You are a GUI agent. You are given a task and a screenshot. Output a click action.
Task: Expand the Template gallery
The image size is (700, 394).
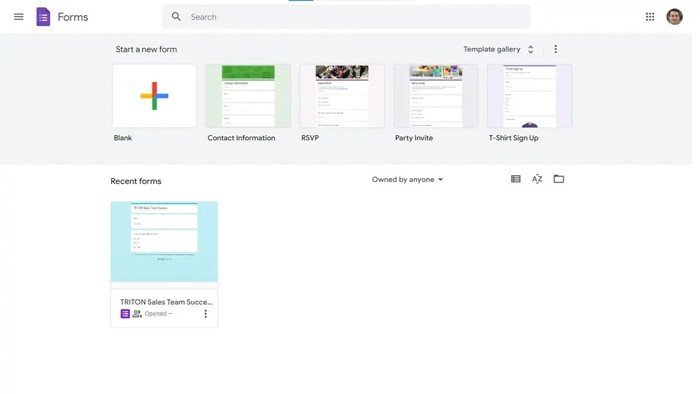(499, 49)
